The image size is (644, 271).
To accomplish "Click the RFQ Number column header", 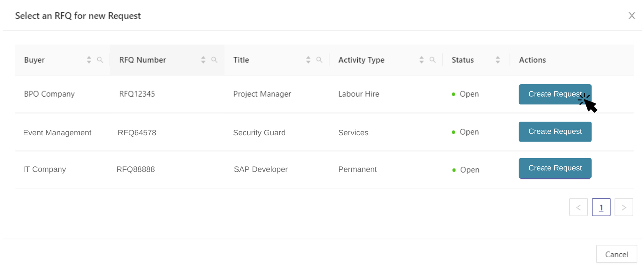I will click(142, 60).
